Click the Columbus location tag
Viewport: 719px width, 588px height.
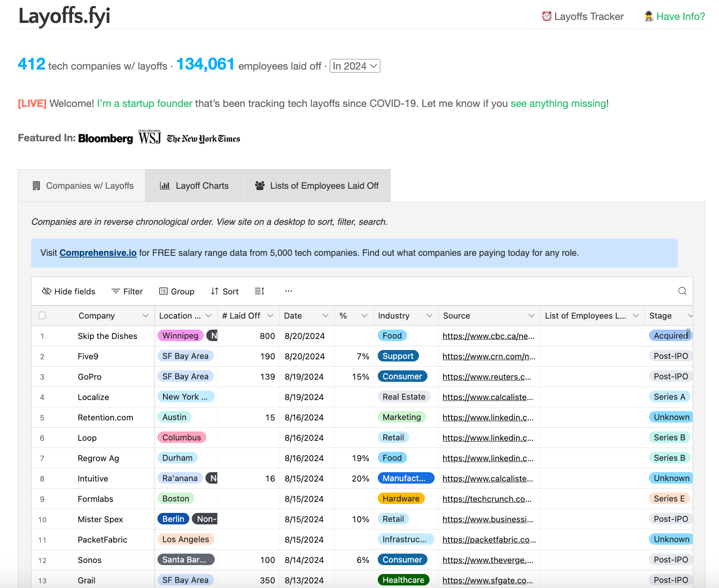(182, 437)
